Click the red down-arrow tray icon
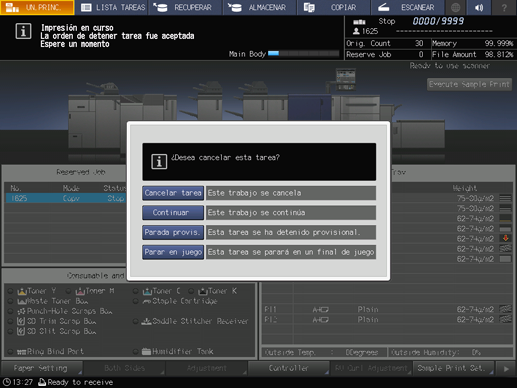 506,238
